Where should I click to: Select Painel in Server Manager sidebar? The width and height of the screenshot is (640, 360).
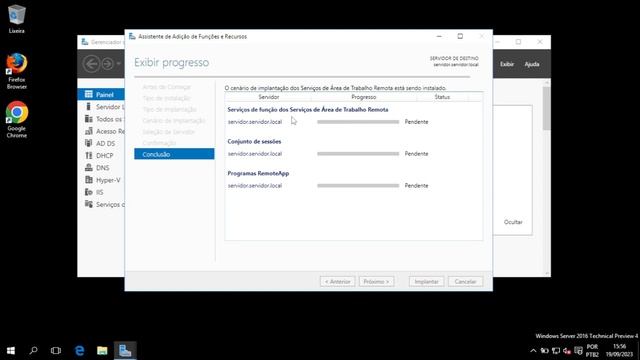click(101, 94)
